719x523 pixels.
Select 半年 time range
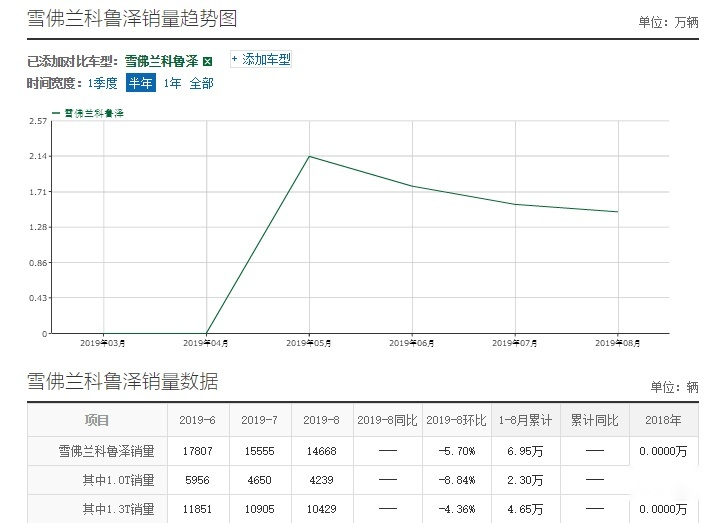(141, 83)
